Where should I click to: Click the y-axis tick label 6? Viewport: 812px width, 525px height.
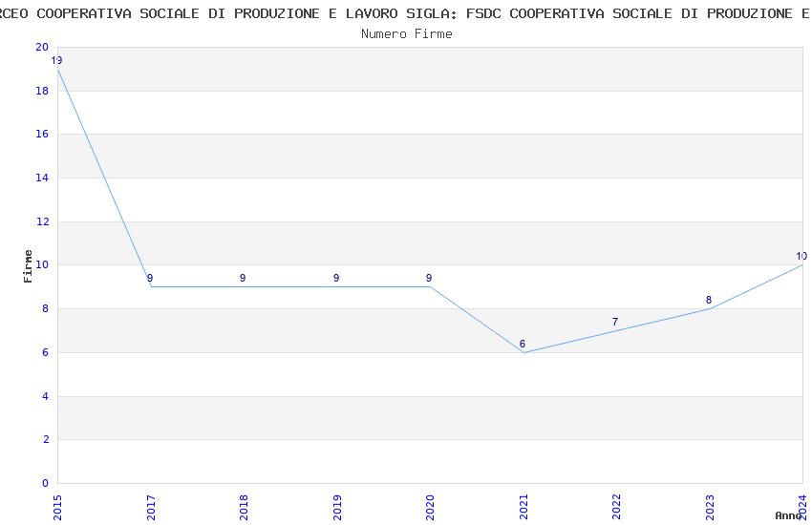tap(46, 353)
